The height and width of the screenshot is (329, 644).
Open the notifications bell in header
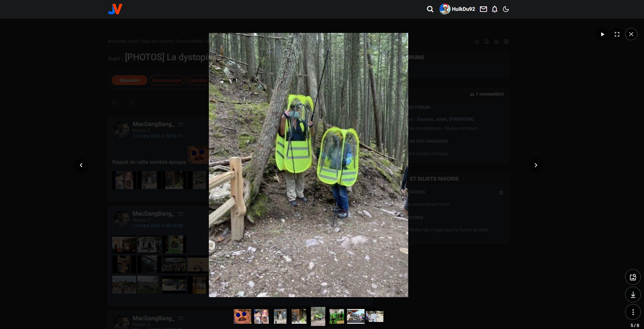click(494, 9)
